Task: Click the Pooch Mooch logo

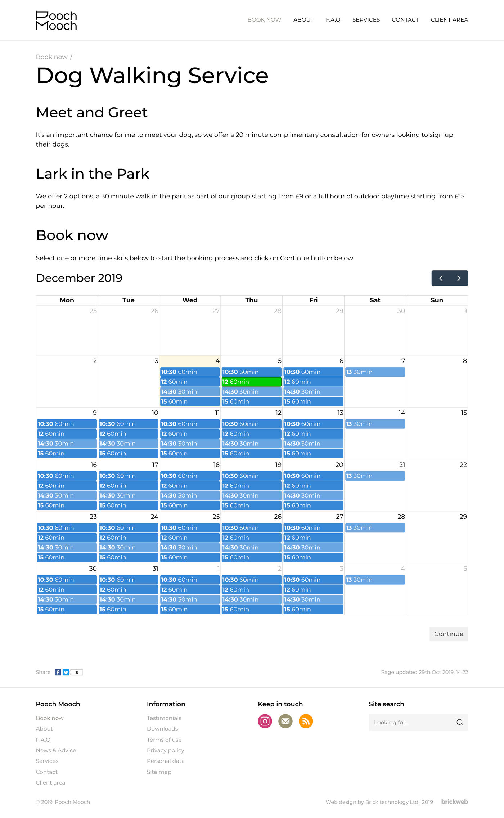Action: tap(56, 20)
